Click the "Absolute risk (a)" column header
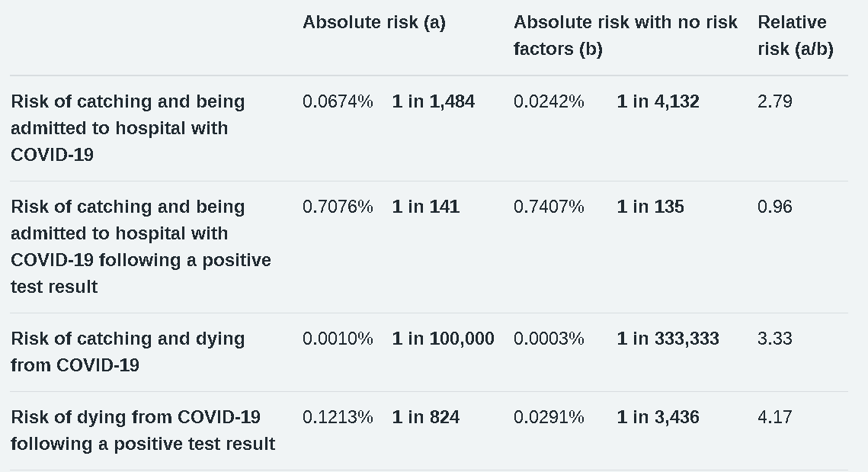 tap(373, 22)
